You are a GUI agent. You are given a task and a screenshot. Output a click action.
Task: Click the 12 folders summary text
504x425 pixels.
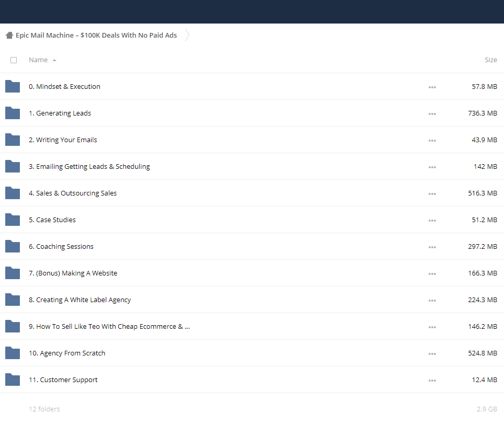click(44, 409)
